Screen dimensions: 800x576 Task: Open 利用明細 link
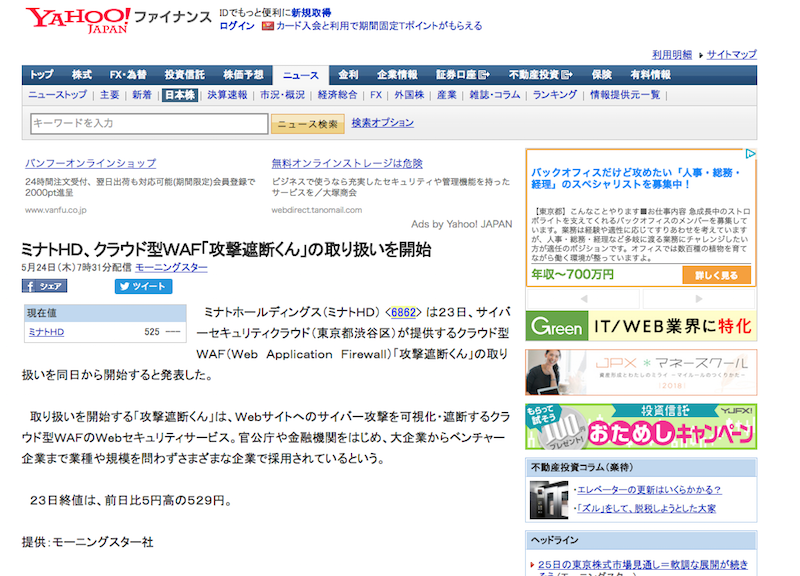672,55
